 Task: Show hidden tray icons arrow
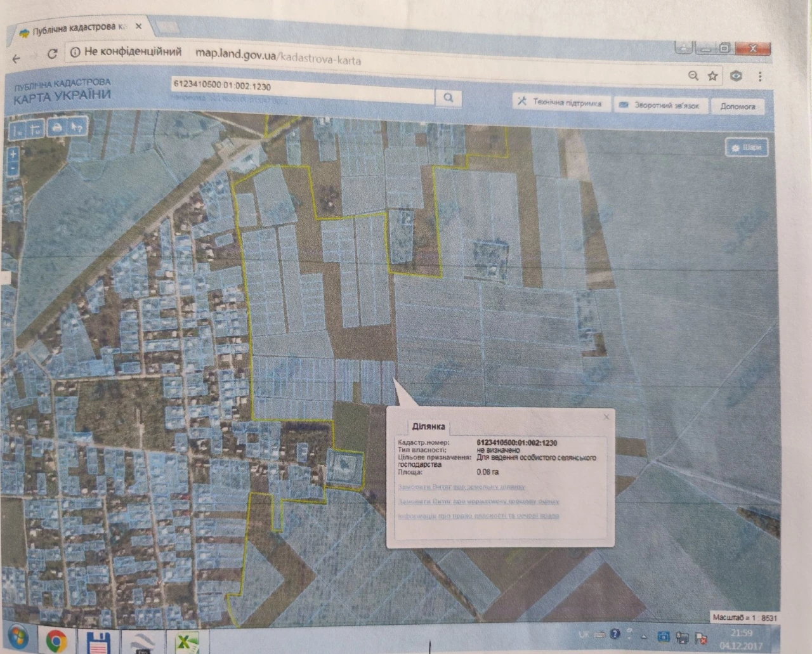coord(644,636)
